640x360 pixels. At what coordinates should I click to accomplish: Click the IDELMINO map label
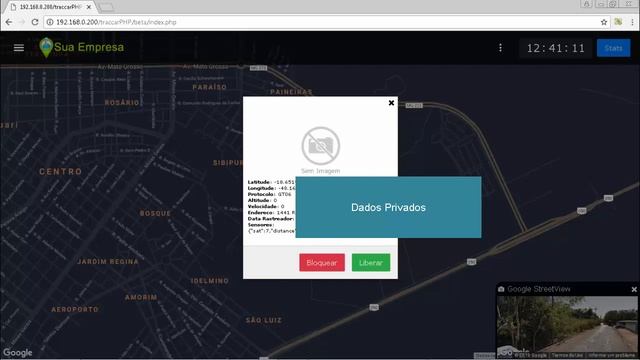[210, 281]
